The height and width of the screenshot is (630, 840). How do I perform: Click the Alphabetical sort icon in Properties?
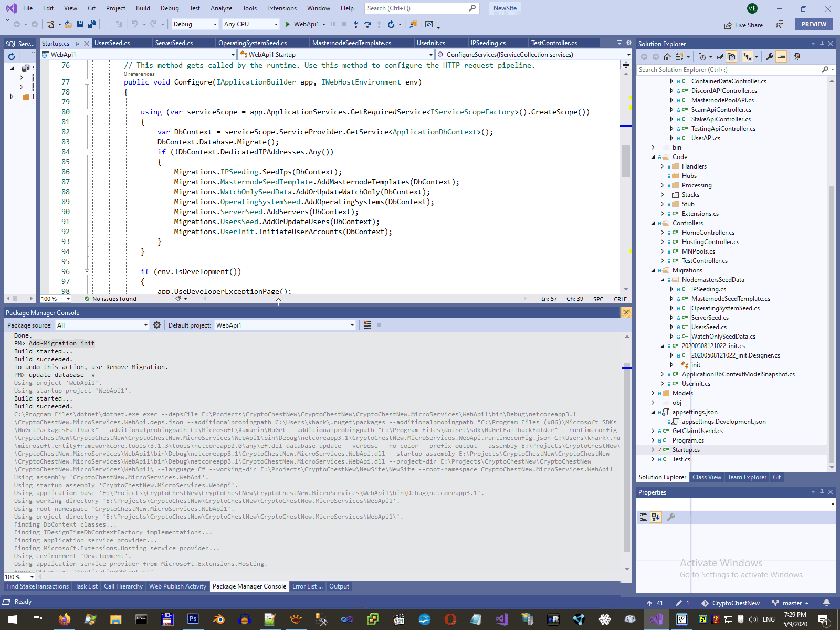pos(656,517)
